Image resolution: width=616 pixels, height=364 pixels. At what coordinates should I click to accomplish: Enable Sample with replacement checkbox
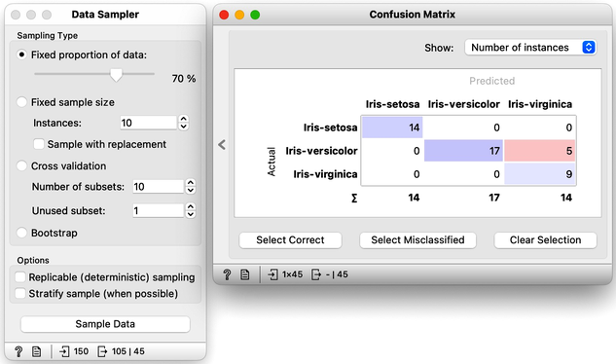tap(39, 144)
